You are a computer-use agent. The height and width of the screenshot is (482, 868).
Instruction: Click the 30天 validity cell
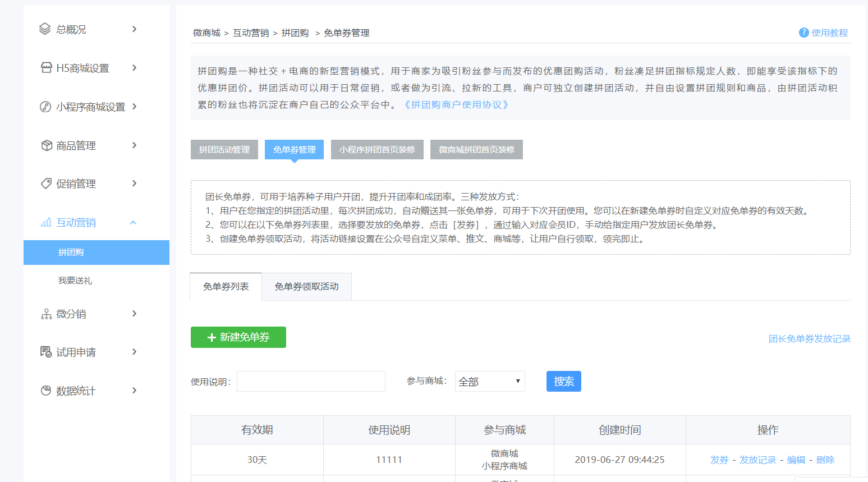click(257, 460)
